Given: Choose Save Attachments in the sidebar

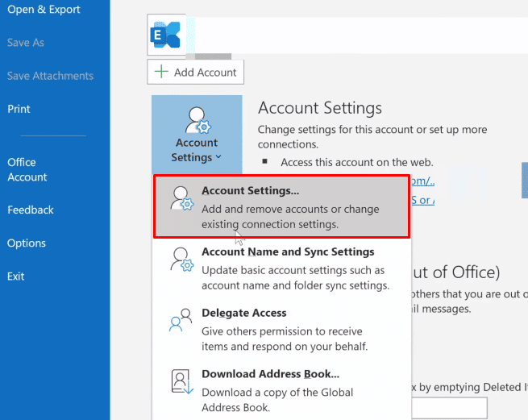Looking at the screenshot, I should [50, 76].
